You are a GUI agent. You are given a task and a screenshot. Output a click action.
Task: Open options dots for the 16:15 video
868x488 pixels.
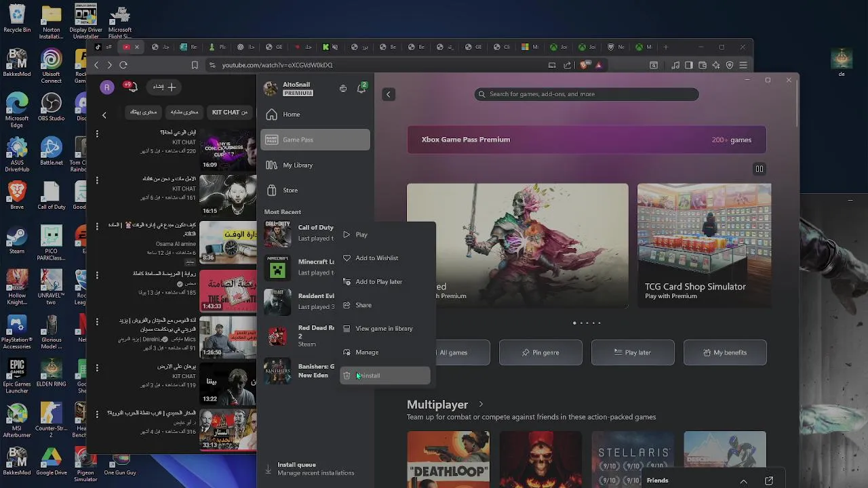click(x=97, y=180)
